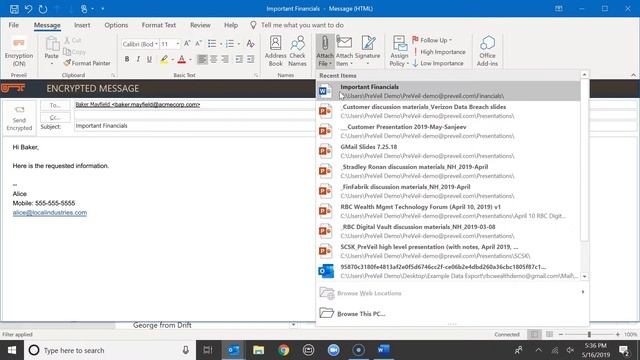Adjust the zoom slider handle
The image size is (640, 360).
589,334
